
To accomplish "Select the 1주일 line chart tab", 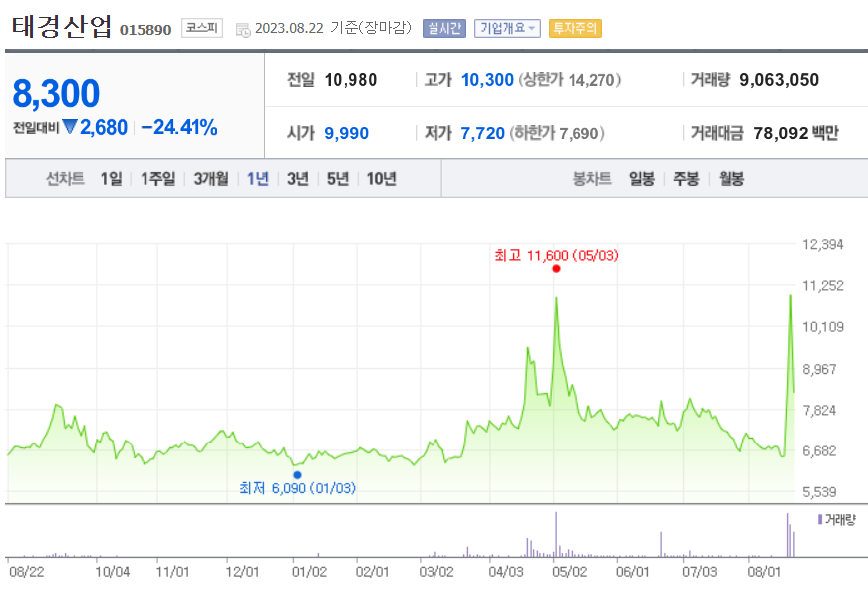I will point(157,178).
